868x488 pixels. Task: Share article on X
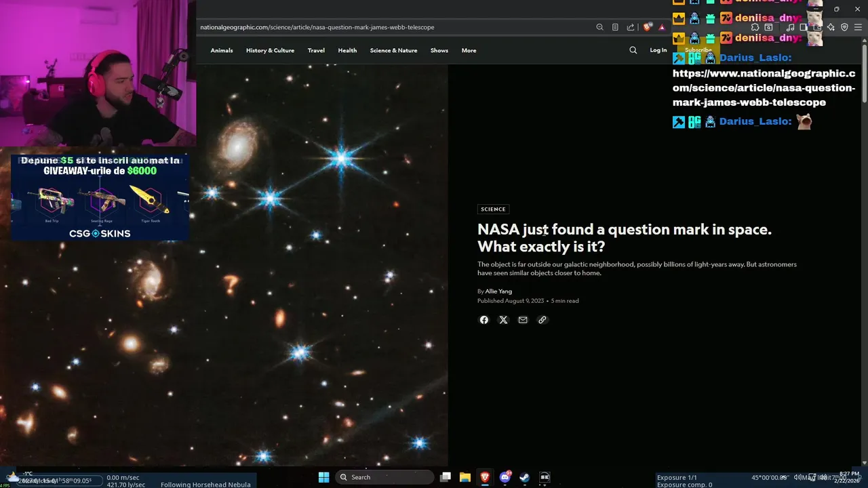coord(503,320)
